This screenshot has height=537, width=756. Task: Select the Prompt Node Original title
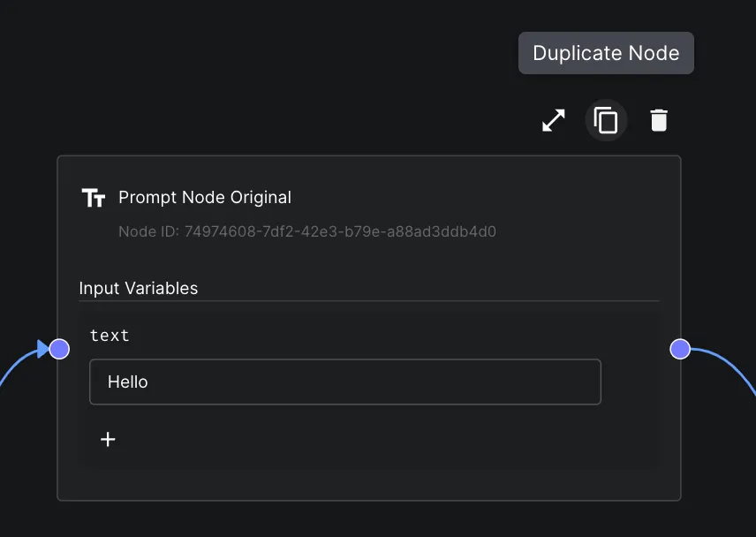coord(205,197)
